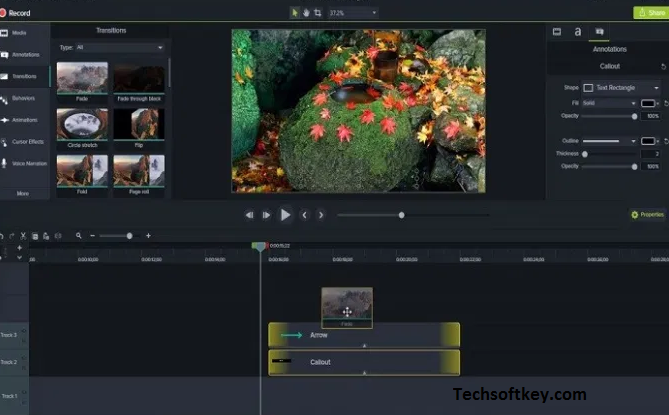Add a track with the plus icon

pos(19,248)
